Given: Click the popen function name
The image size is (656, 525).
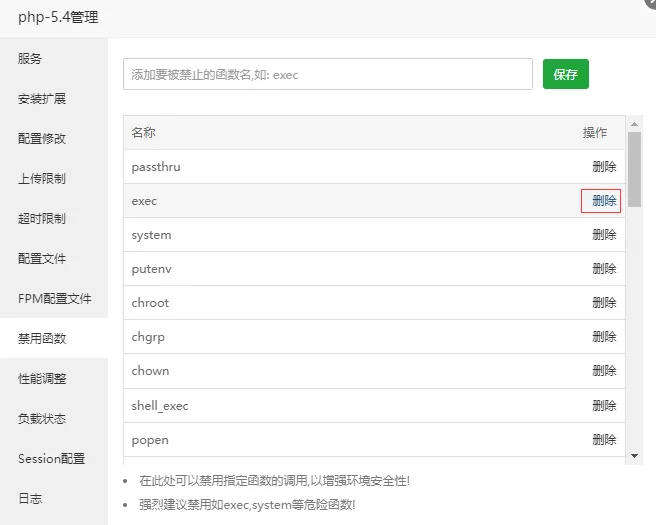Looking at the screenshot, I should point(150,440).
